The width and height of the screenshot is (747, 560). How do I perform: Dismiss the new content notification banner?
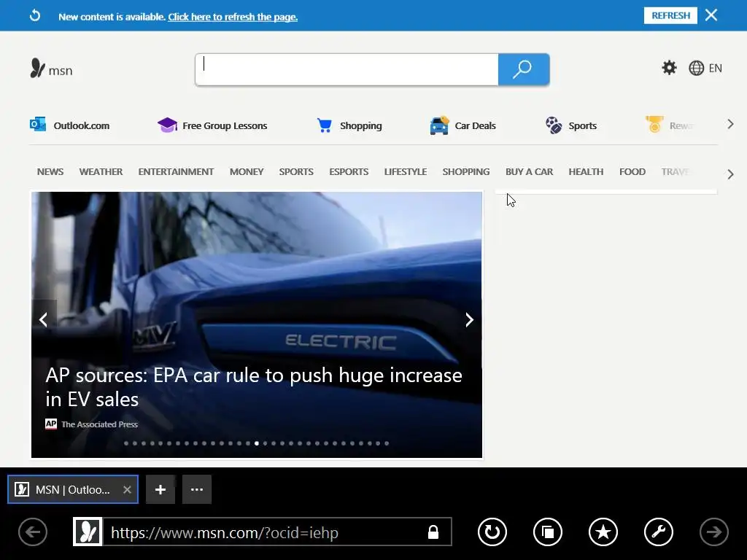[711, 15]
